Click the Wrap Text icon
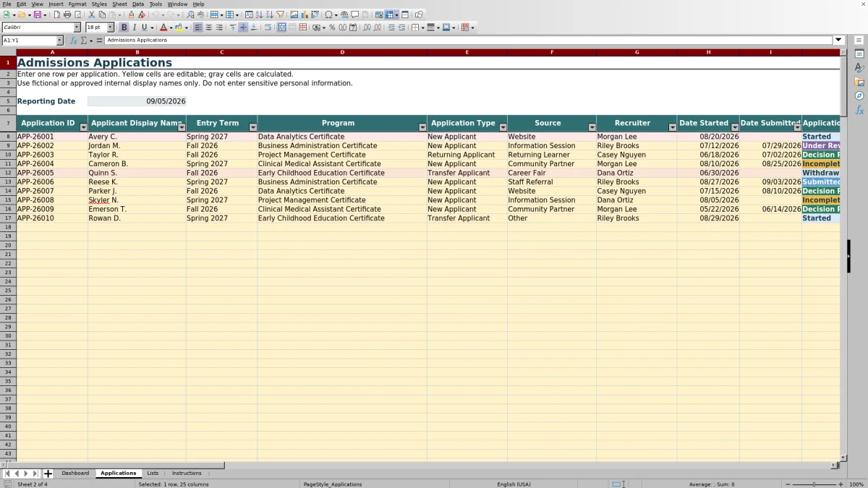Image resolution: width=868 pixels, height=488 pixels. coord(268,27)
